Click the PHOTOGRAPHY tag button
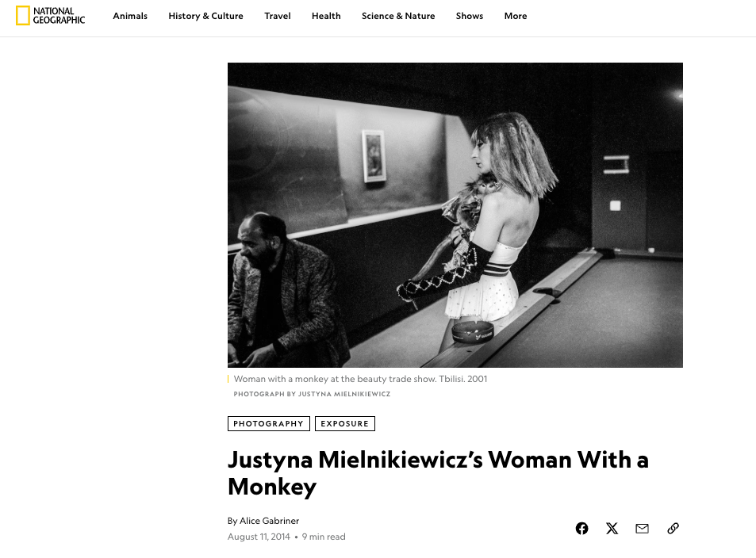756x558 pixels. click(269, 423)
